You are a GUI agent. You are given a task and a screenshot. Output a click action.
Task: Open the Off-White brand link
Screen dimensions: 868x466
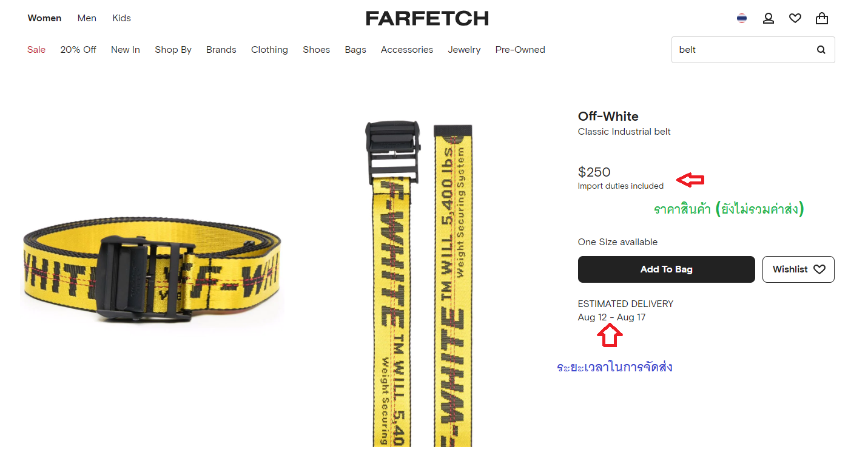click(608, 116)
